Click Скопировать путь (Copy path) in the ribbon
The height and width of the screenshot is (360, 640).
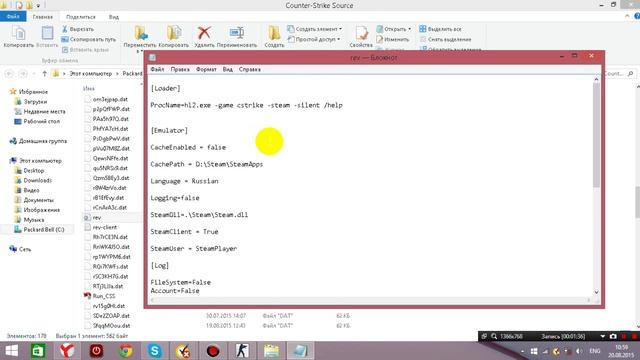tap(89, 40)
